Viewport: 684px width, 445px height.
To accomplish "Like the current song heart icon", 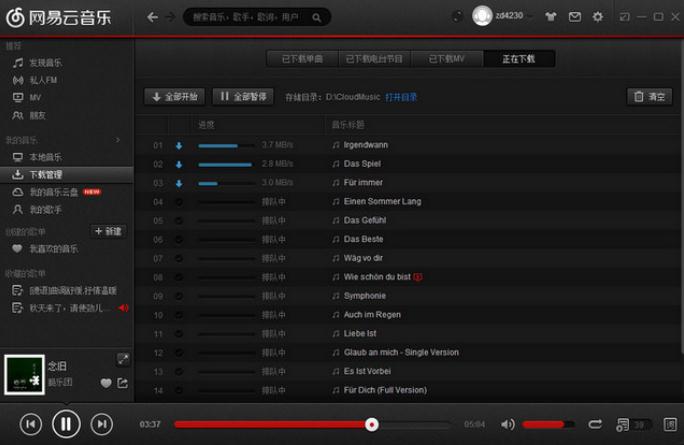I will (106, 383).
